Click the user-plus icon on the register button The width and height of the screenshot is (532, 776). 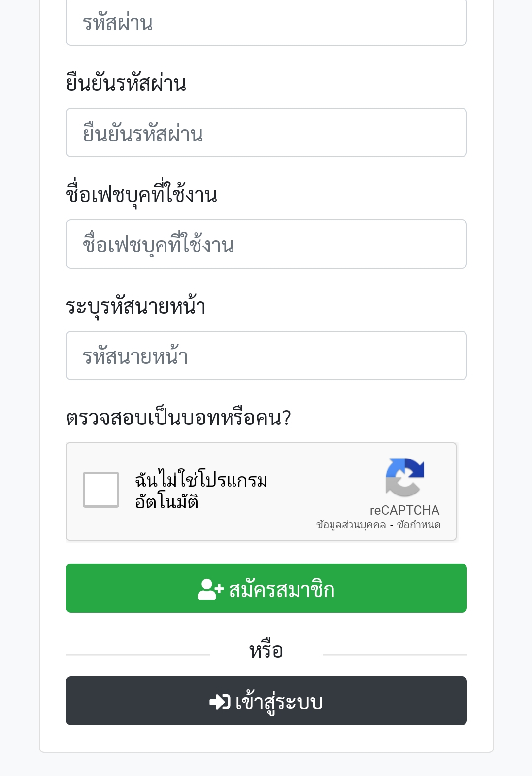[210, 589]
